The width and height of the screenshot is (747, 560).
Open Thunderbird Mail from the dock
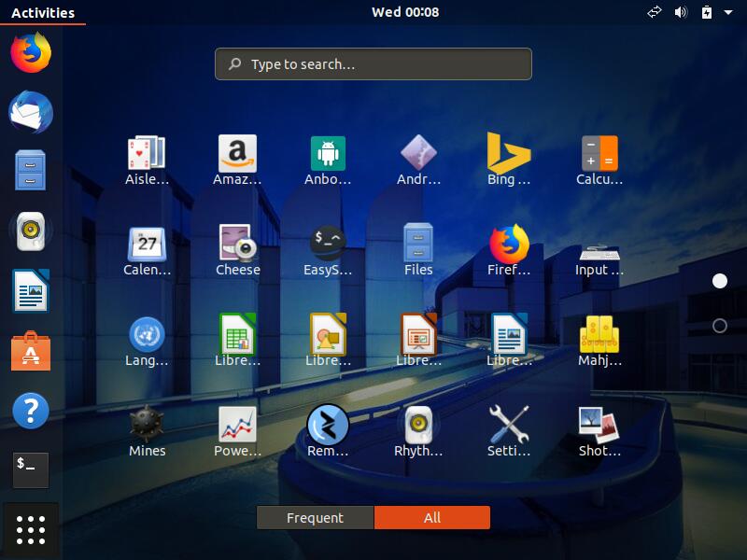[x=31, y=112]
